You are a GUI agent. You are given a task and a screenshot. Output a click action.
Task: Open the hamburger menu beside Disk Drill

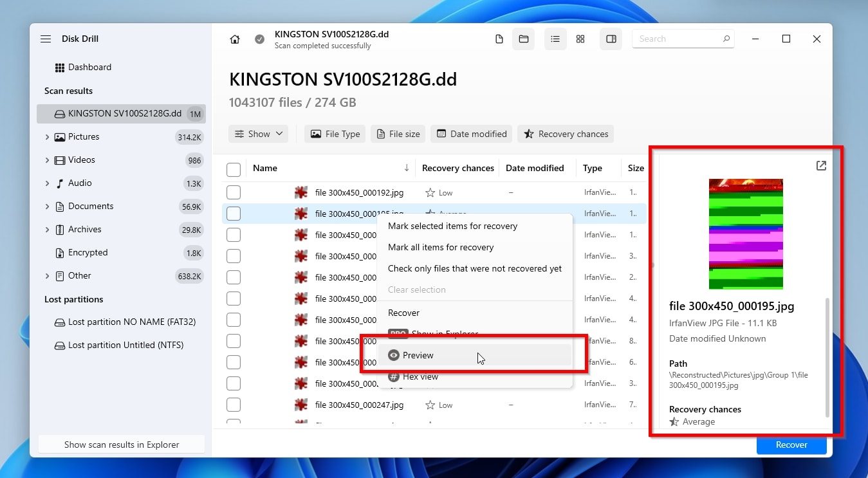pos(46,39)
